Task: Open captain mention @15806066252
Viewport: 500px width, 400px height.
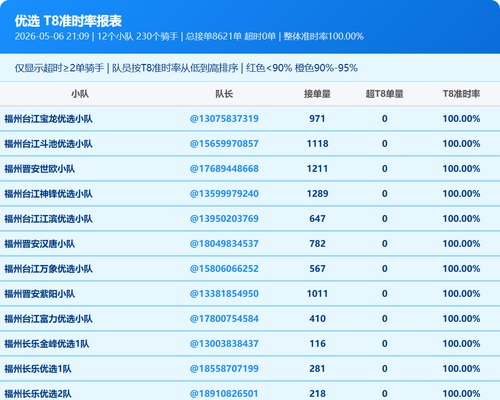Action: (224, 269)
